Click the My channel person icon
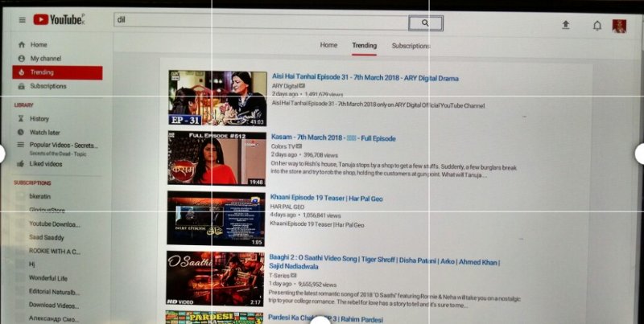Image resolution: width=644 pixels, height=324 pixels. 22,59
